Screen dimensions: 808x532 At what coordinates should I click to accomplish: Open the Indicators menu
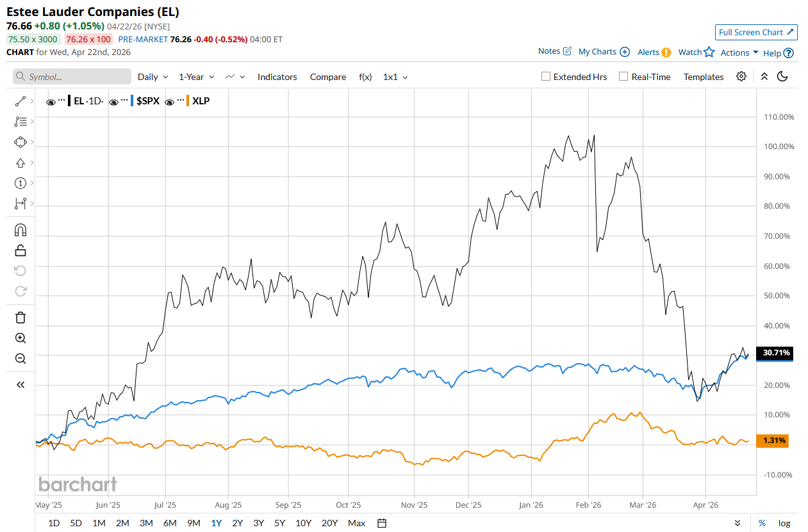[277, 77]
